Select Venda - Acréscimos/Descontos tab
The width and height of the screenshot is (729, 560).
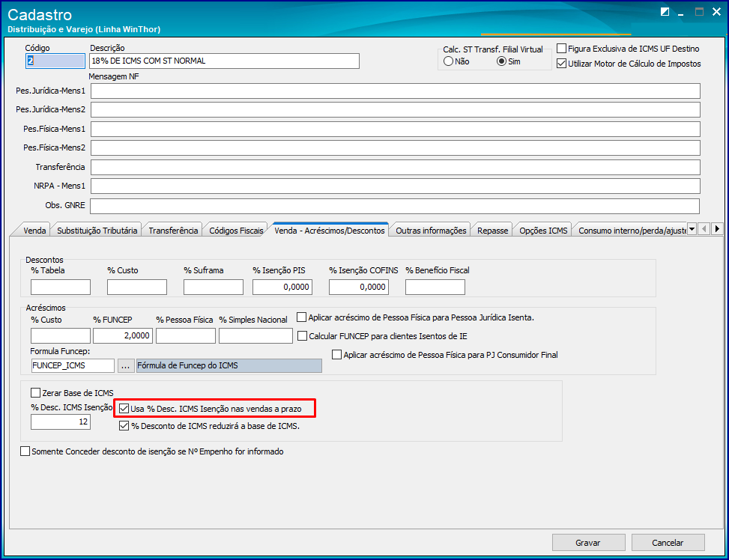329,231
